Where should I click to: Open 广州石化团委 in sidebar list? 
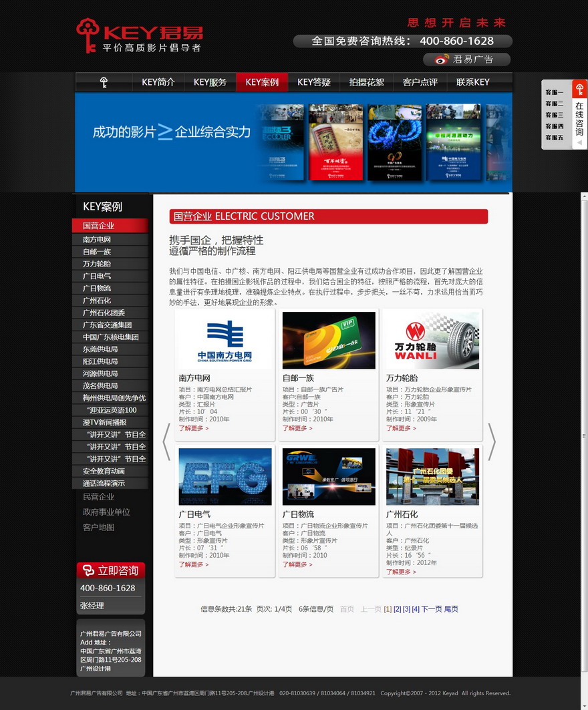(x=110, y=313)
